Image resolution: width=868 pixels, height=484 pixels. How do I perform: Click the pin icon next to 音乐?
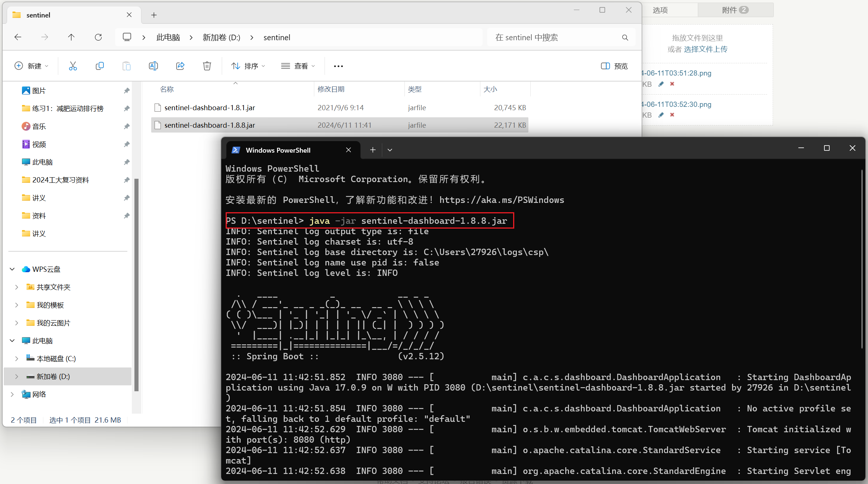pyautogui.click(x=127, y=126)
